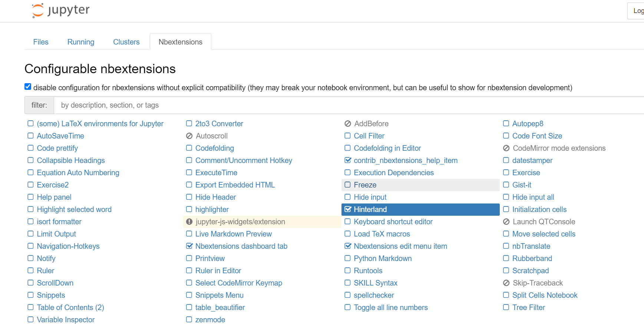This screenshot has height=326, width=644.
Task: Enable the Hinterland checkbox icon
Action: click(348, 209)
